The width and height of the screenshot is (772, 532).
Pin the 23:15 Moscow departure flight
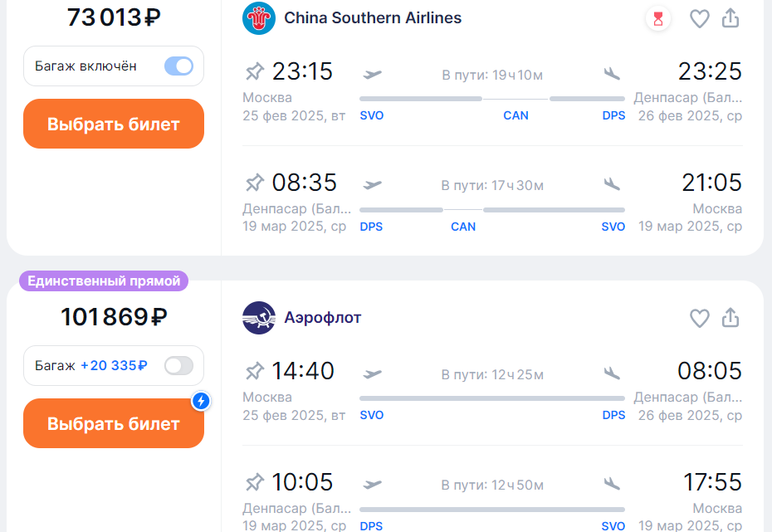255,71
